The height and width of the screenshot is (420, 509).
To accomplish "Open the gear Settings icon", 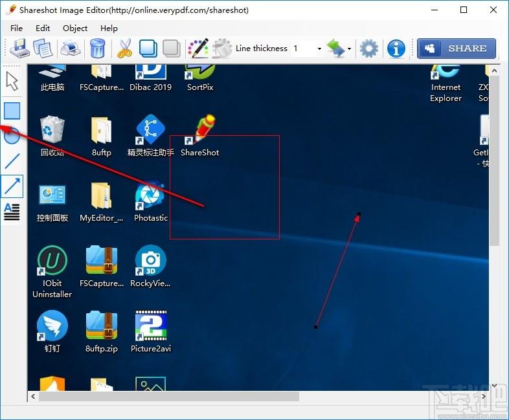I will (369, 49).
